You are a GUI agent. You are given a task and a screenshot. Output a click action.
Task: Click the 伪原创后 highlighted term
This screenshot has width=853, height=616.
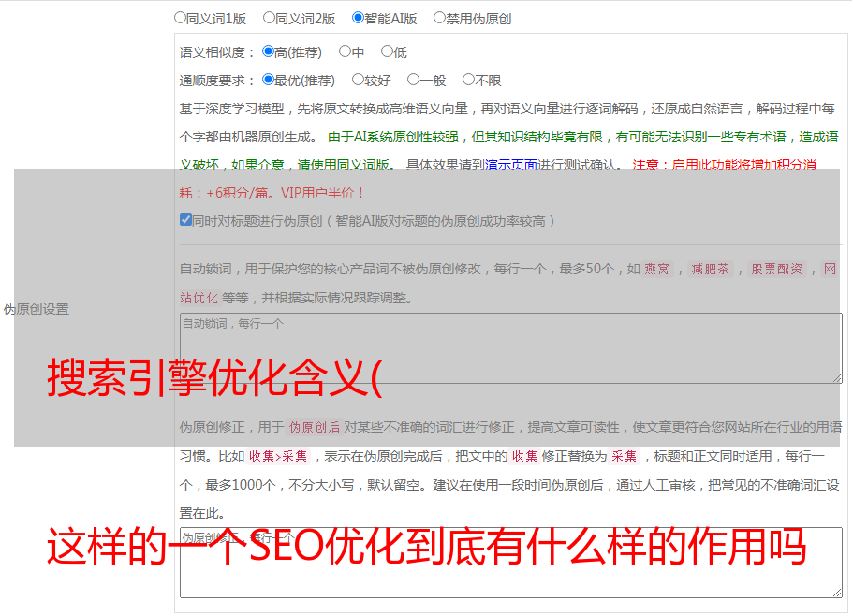315,427
